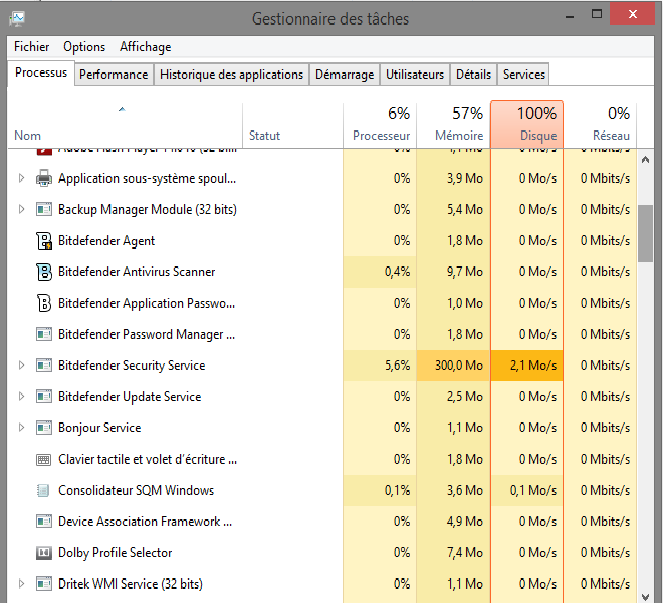Expand Bonjour Service group
The image size is (663, 603).
pyautogui.click(x=21, y=428)
